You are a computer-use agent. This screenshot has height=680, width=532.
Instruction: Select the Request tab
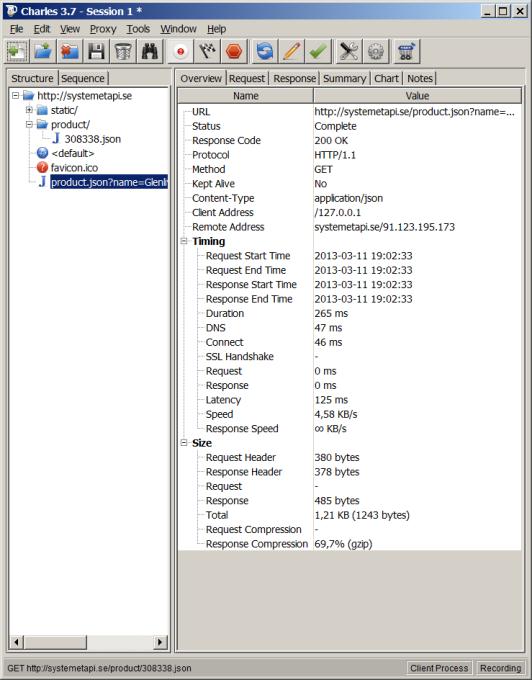pos(247,78)
